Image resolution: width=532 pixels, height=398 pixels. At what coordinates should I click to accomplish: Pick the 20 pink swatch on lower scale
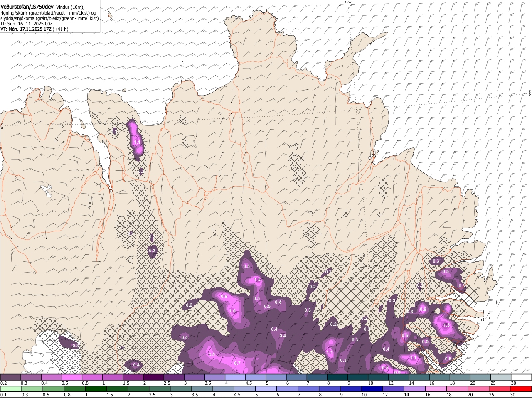coord(478,389)
